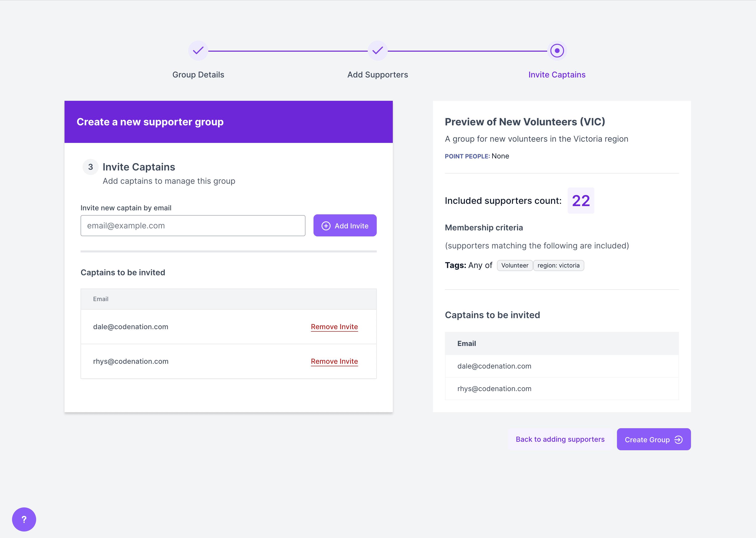
Task: Remove invite for dale@codenation.com
Action: click(x=334, y=327)
